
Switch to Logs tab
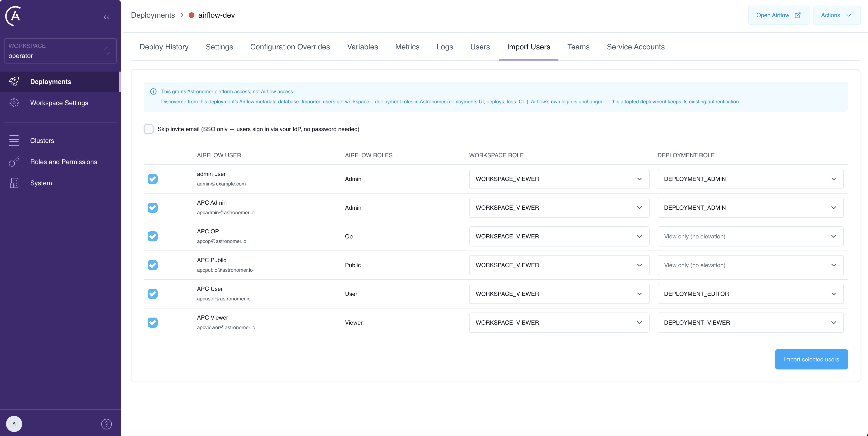click(445, 47)
